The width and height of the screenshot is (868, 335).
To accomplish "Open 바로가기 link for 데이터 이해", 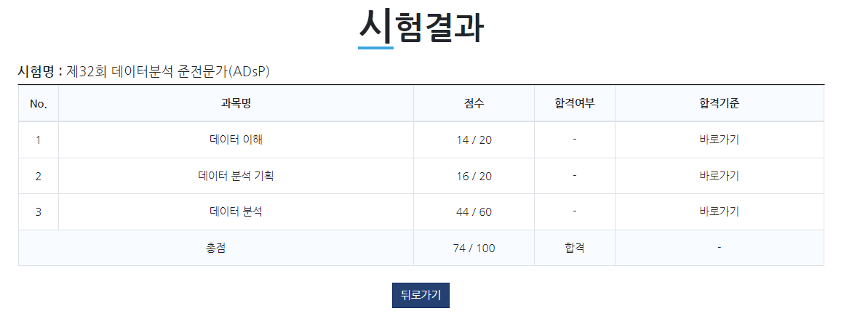I will (719, 140).
